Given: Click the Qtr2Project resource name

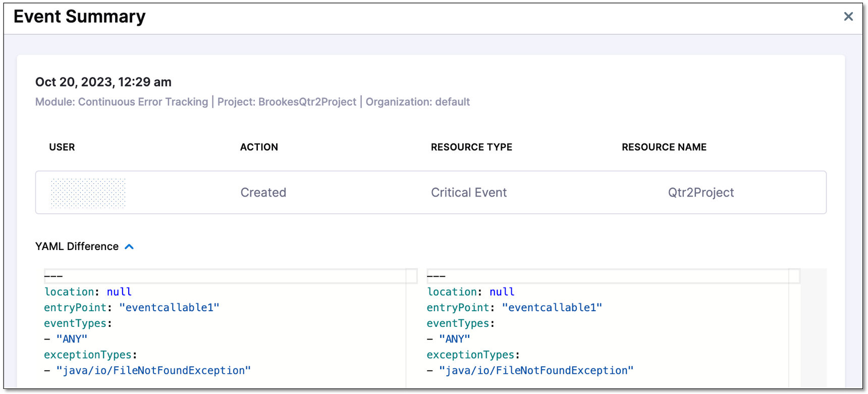Looking at the screenshot, I should 700,192.
